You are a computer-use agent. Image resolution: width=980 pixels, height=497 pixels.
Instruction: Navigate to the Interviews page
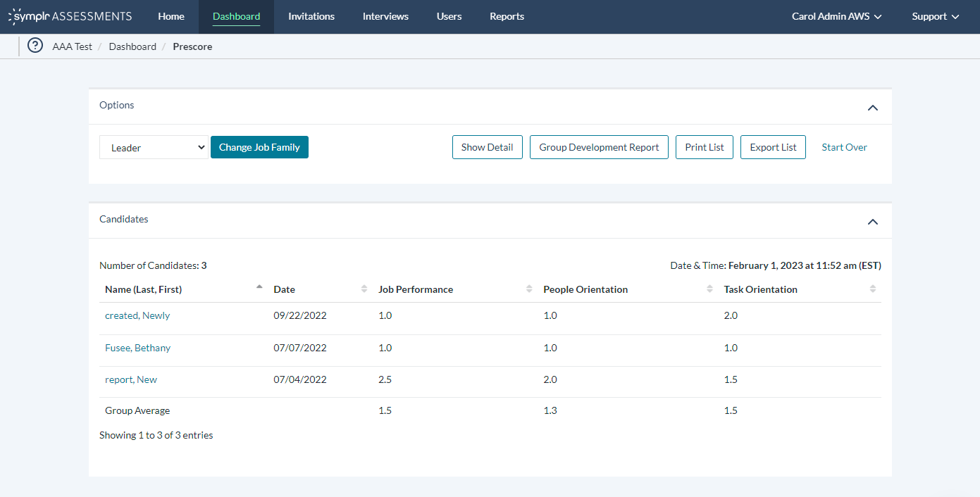(x=385, y=16)
